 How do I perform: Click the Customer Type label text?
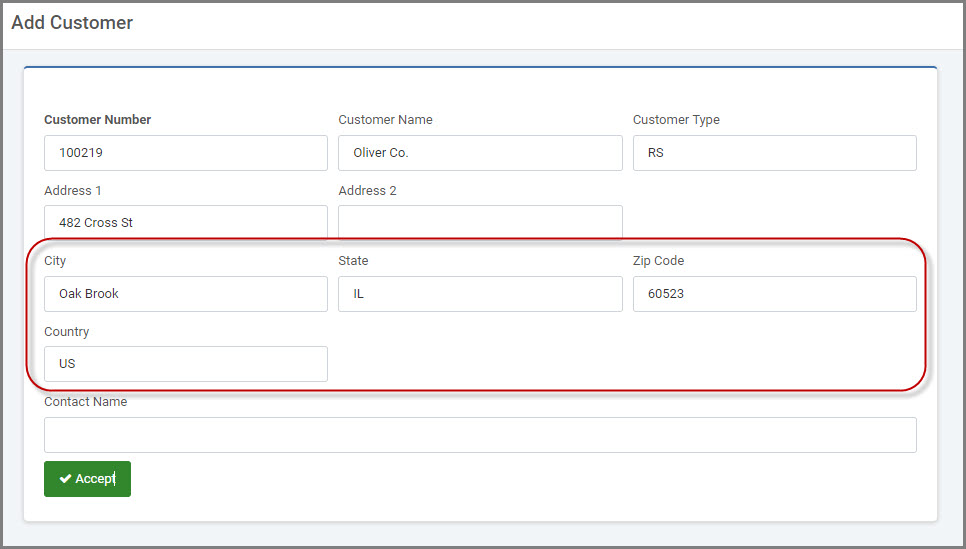676,120
